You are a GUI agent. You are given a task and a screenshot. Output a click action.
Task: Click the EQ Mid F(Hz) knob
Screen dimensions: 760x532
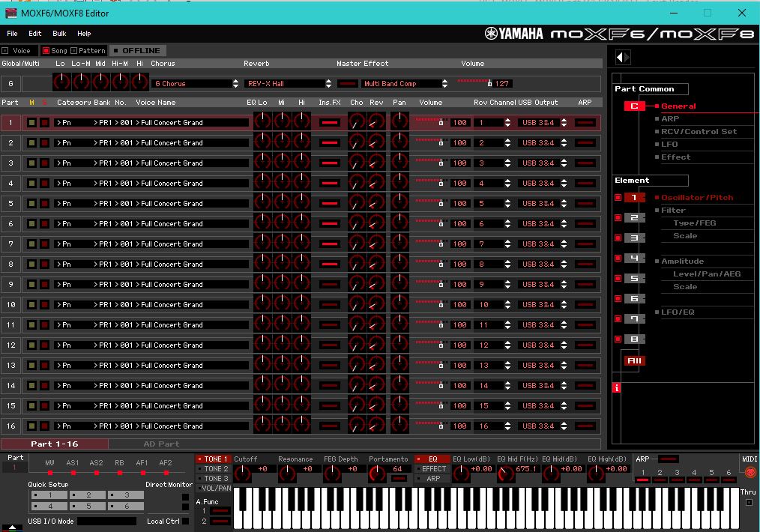pyautogui.click(x=505, y=473)
